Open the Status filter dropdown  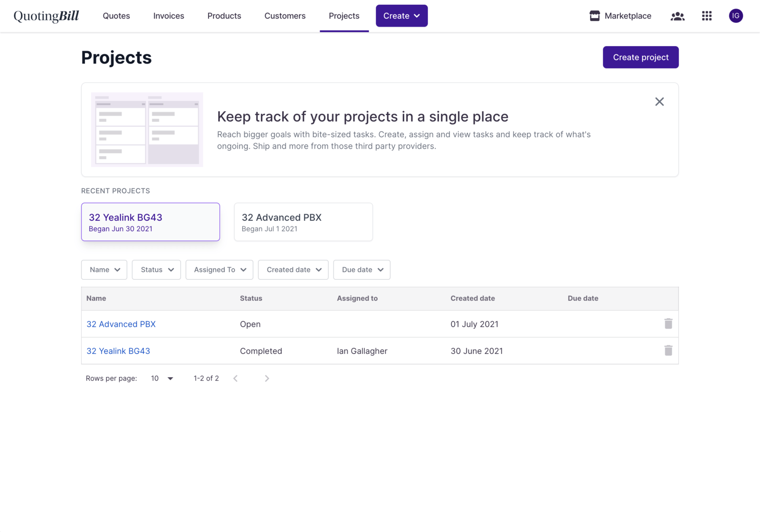[x=156, y=270]
